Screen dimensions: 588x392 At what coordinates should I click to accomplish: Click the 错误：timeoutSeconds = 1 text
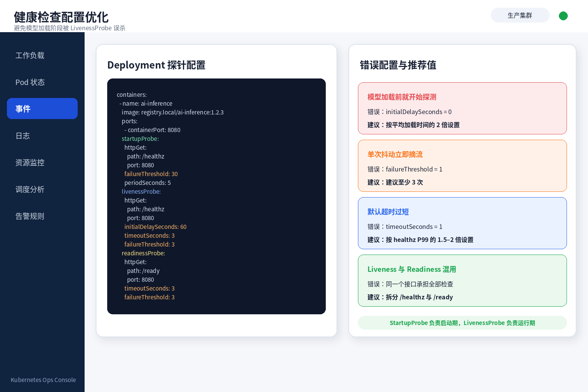405,227
